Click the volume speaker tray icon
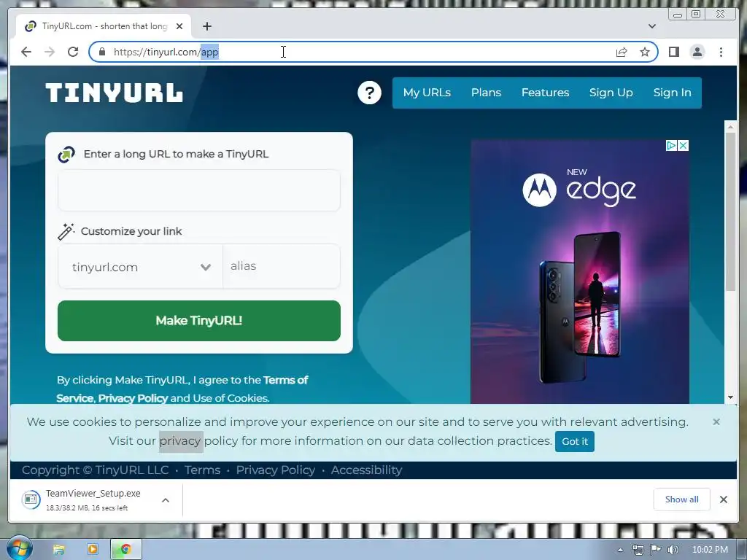 click(673, 550)
